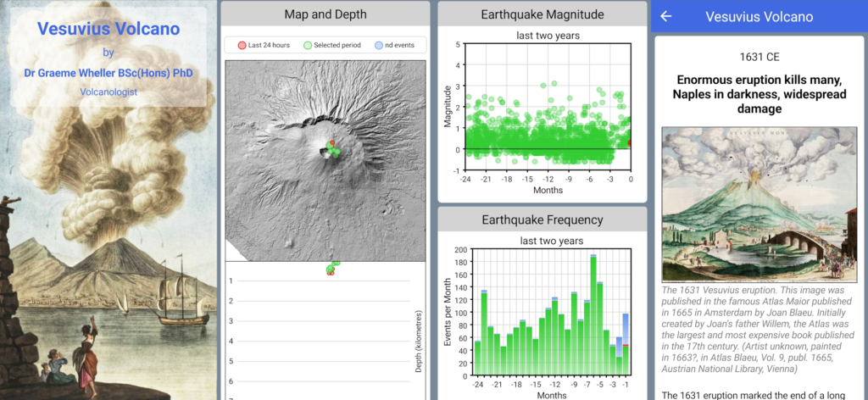868x400 pixels.
Task: Click the last-month bar with blue segment
Action: tap(626, 345)
